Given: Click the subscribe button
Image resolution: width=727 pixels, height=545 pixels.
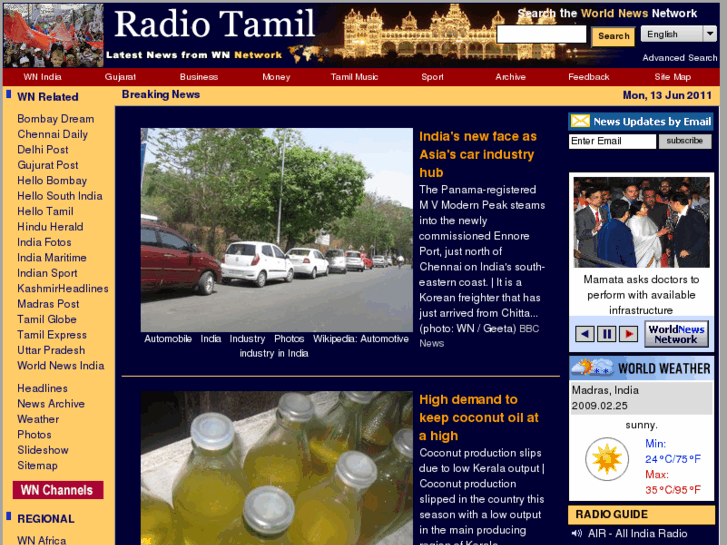Looking at the screenshot, I should [x=685, y=141].
